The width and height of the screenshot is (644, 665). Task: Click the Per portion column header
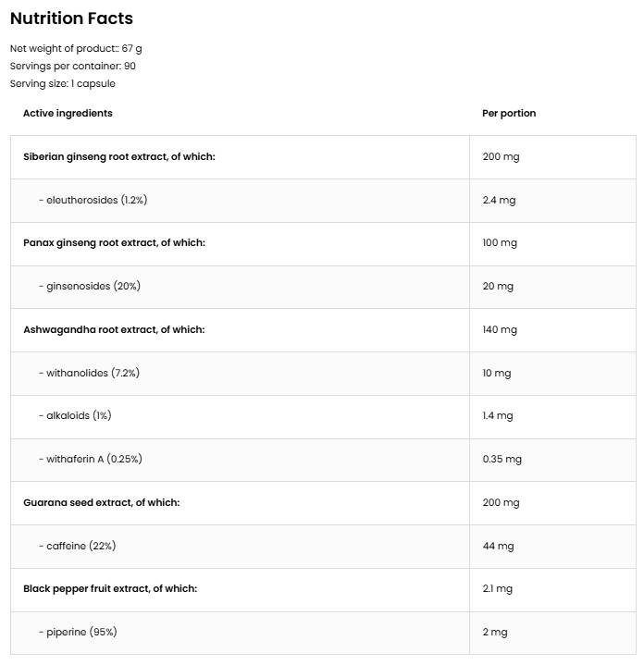point(509,113)
